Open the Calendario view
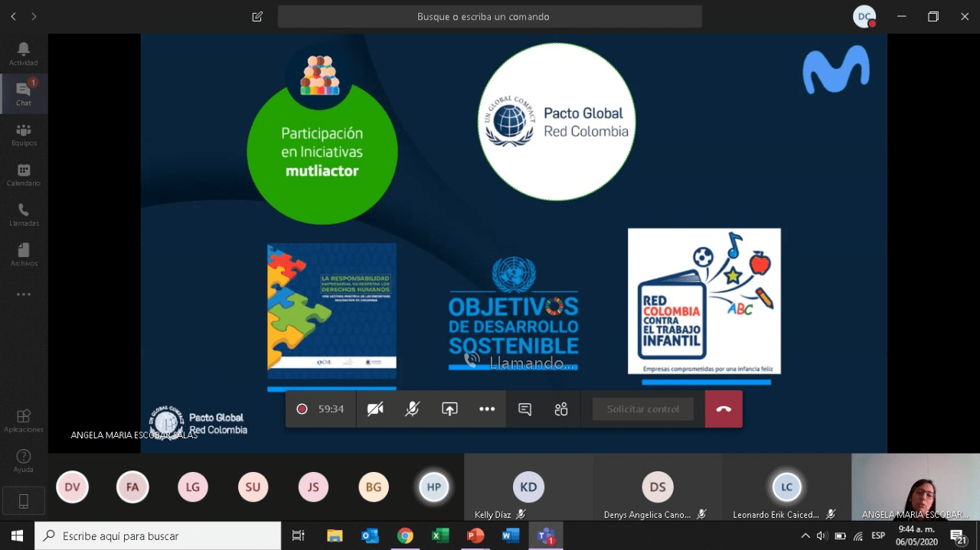 (23, 174)
